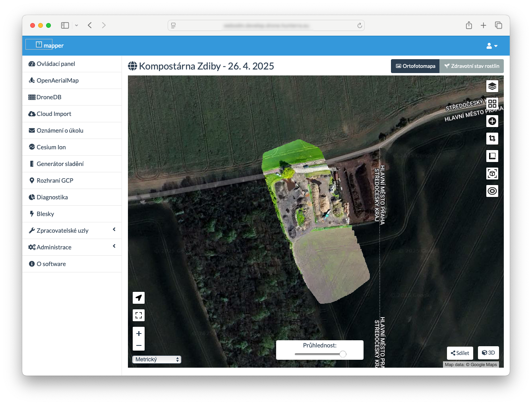The height and width of the screenshot is (405, 532).
Task: Open the Metrický units dropdown
Action: (157, 359)
